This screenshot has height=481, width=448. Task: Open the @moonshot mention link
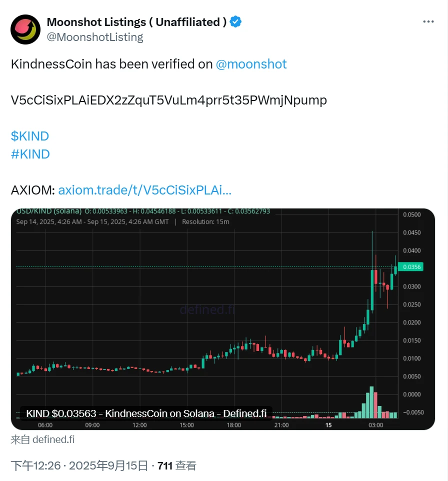[x=251, y=64]
